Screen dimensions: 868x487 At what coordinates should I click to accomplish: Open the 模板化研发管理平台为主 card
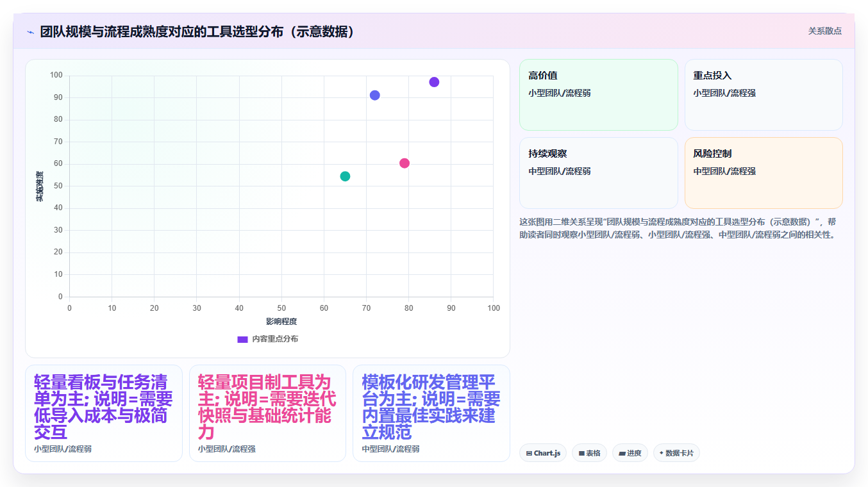(x=431, y=413)
